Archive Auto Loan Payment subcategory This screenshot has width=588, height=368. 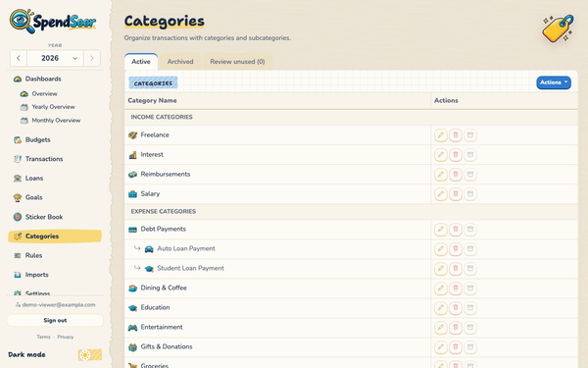[470, 248]
